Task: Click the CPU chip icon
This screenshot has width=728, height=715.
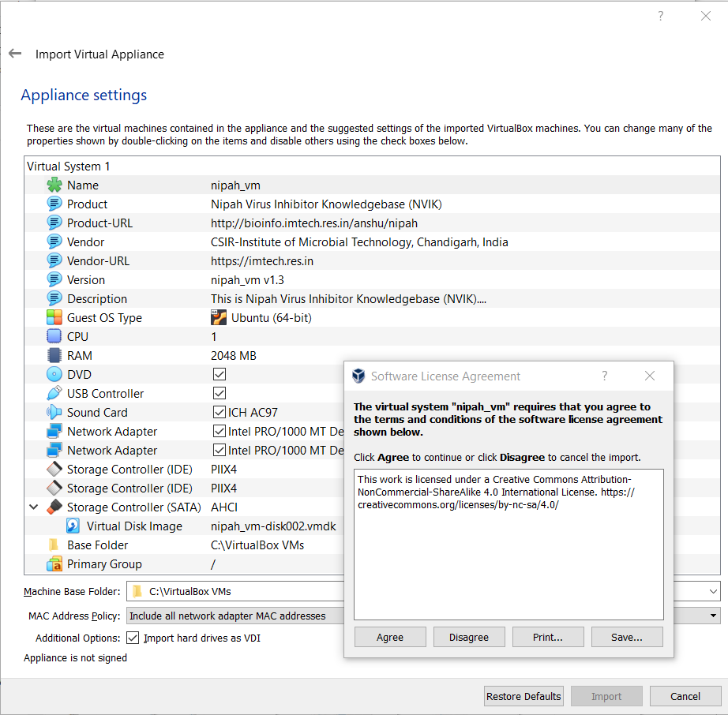Action: tap(54, 337)
